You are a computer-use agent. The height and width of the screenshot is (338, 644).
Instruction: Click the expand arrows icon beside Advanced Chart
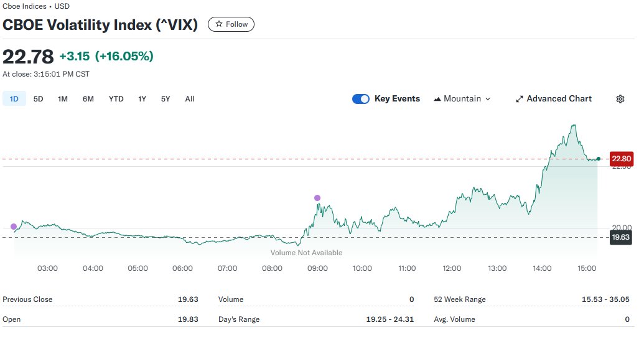520,99
